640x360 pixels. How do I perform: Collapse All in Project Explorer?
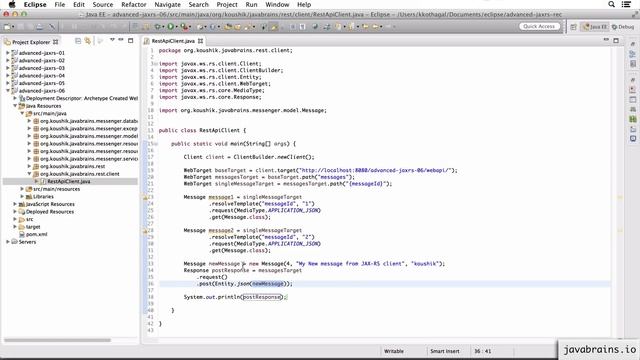click(x=78, y=41)
